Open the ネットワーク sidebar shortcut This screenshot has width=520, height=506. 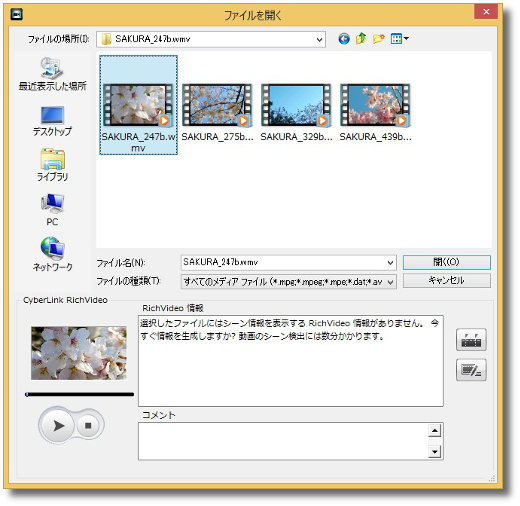[x=52, y=254]
